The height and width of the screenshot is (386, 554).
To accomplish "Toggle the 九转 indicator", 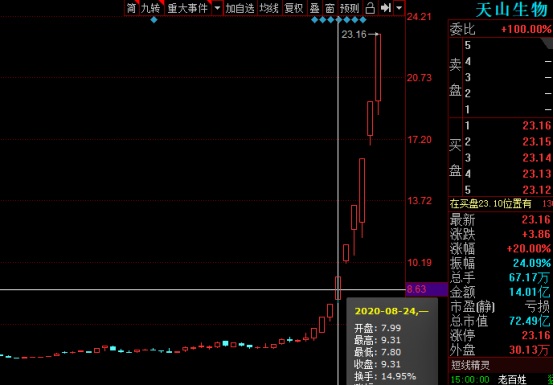I will coord(151,8).
